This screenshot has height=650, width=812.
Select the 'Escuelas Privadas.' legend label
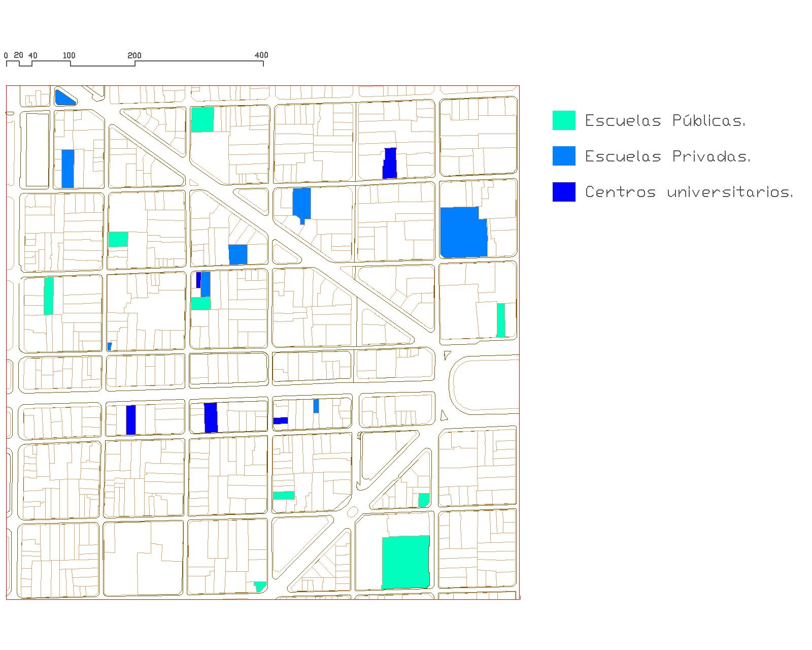pos(668,156)
